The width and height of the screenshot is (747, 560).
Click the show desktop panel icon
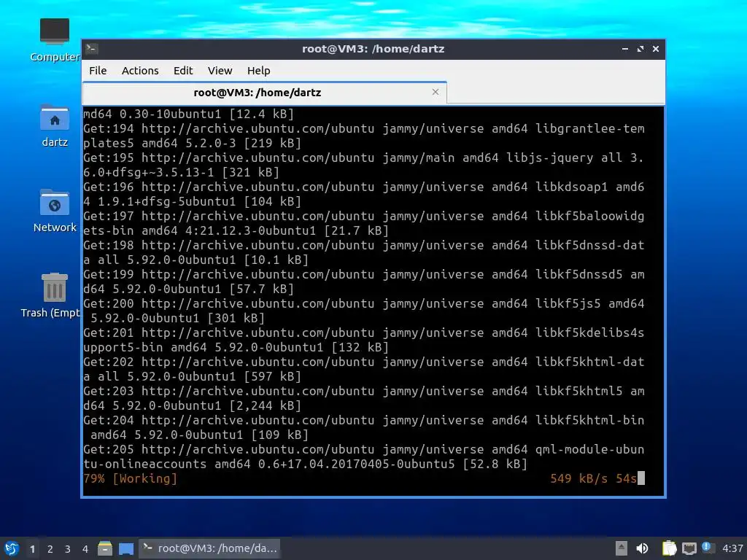pos(125,548)
